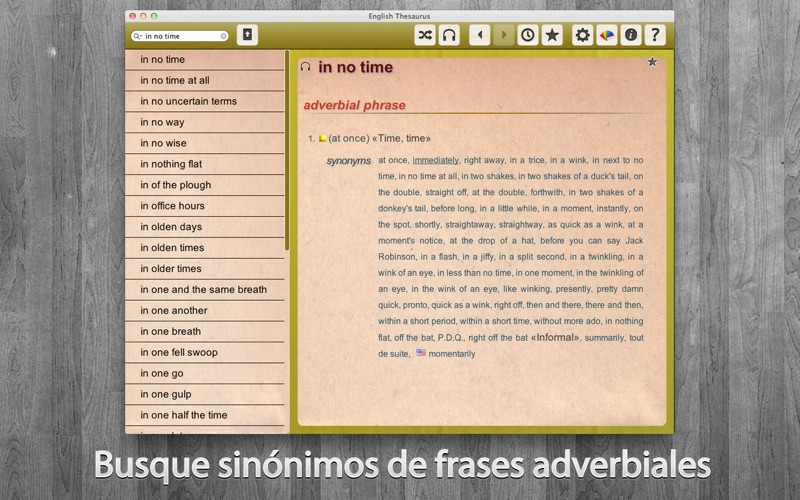Click the colorful theme fan icon
The height and width of the screenshot is (500, 800).
pos(607,35)
